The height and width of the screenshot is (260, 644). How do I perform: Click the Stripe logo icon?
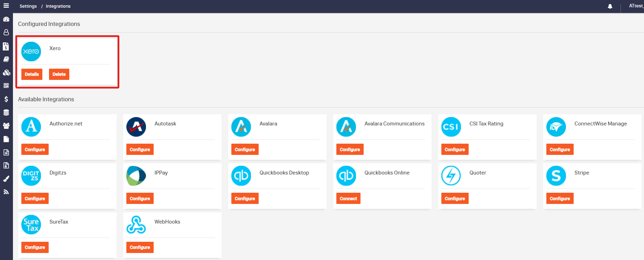pyautogui.click(x=556, y=176)
